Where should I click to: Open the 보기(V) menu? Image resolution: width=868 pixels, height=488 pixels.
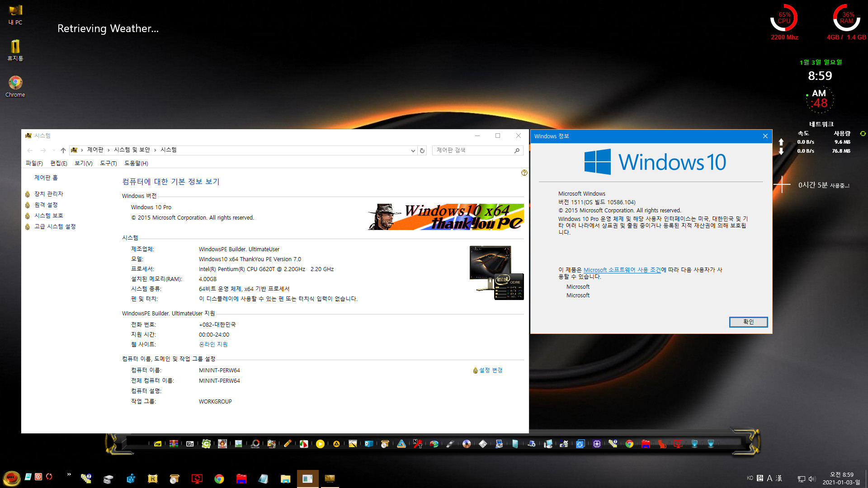83,163
